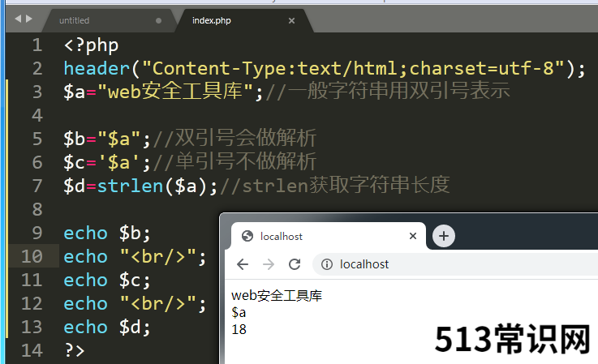Click the localhost address bar
The width and height of the screenshot is (598, 364).
[x=455, y=264]
